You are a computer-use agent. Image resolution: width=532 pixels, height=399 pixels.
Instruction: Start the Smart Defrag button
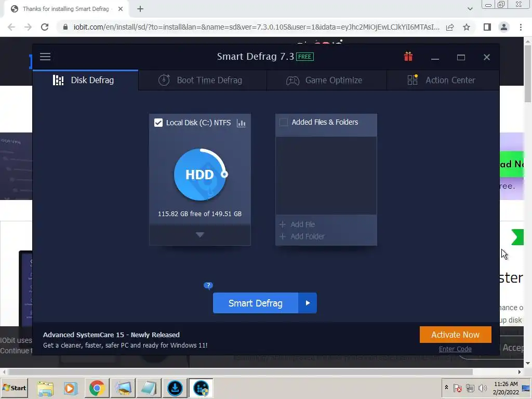tap(256, 303)
